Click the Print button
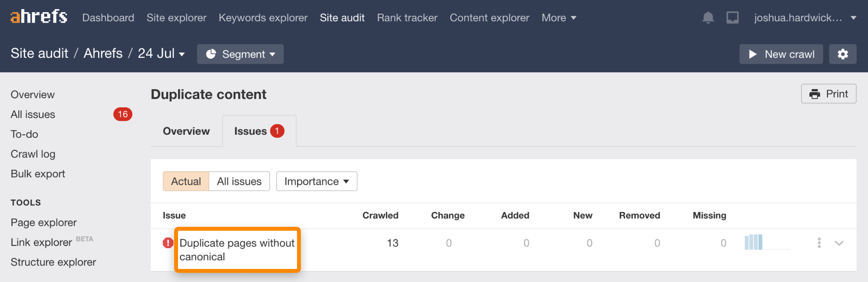 point(828,94)
